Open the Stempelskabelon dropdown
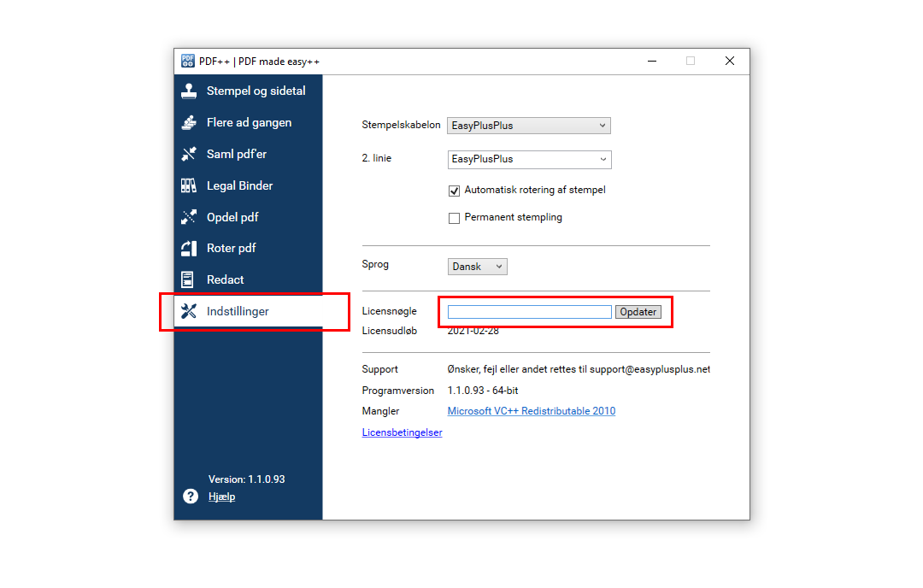 (x=529, y=126)
